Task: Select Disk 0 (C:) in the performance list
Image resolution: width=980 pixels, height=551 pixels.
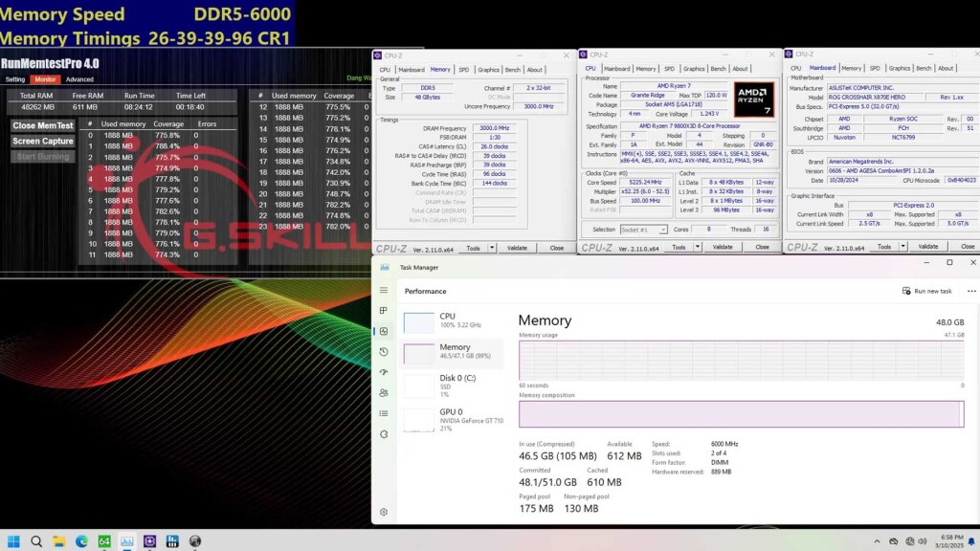Action: pyautogui.click(x=453, y=386)
